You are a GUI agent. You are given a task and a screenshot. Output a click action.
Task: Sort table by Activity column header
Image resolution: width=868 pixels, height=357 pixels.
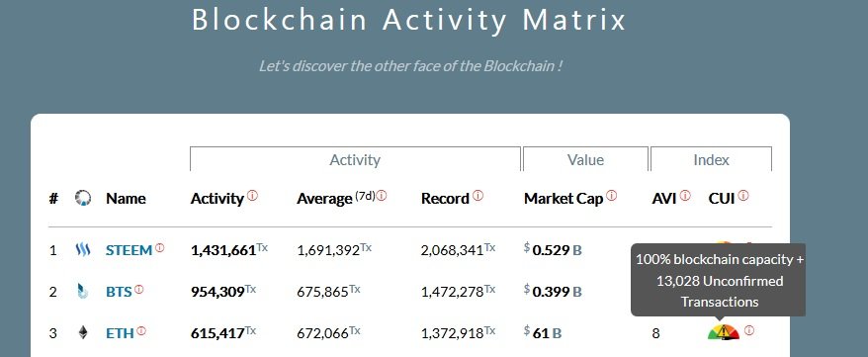pos(217,199)
